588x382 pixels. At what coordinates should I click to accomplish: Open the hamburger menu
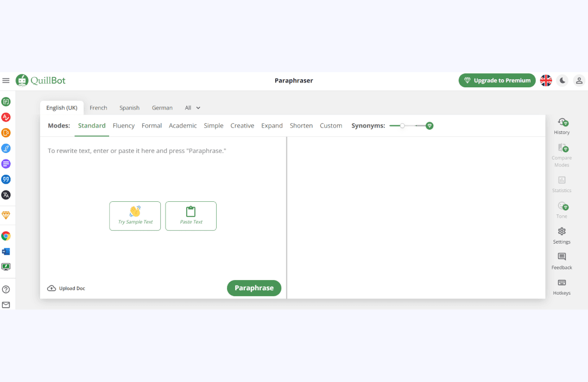click(x=6, y=81)
